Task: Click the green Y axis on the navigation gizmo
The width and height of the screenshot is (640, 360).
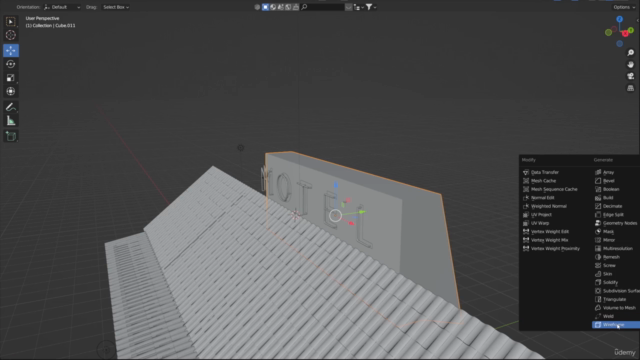Action: click(631, 30)
